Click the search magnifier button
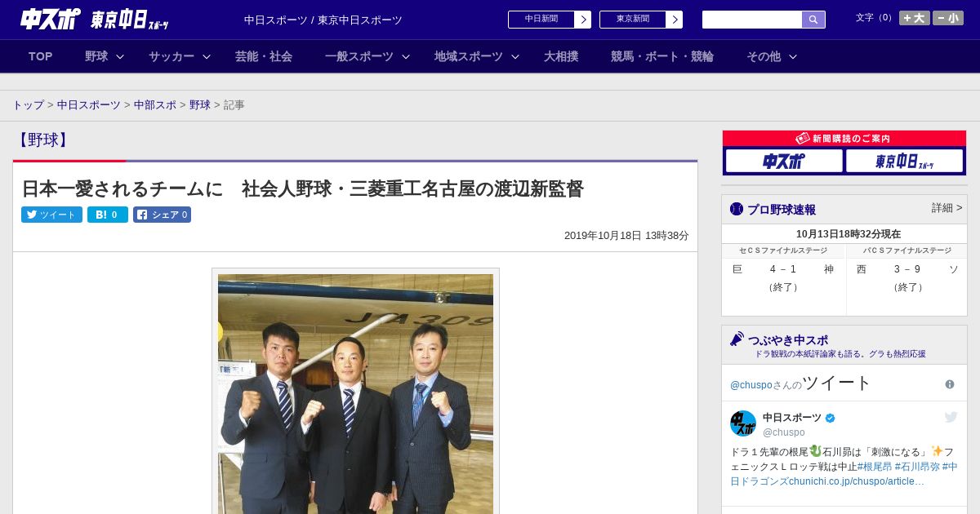980x514 pixels. [x=813, y=20]
